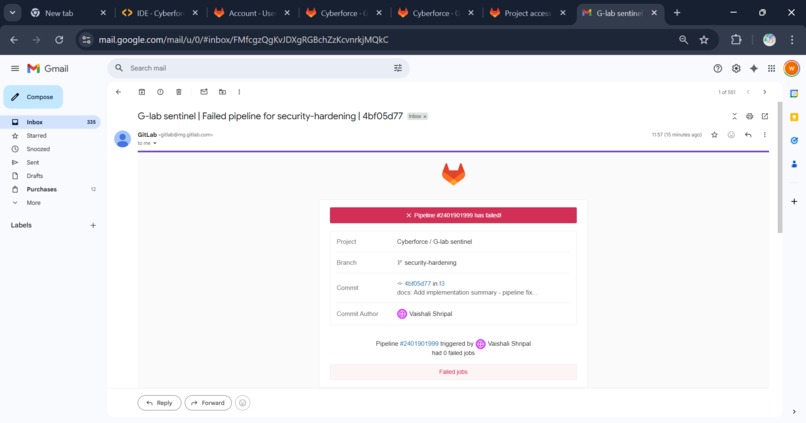The image size is (806, 423).
Task: Open the Inbox folder
Action: tap(50, 122)
